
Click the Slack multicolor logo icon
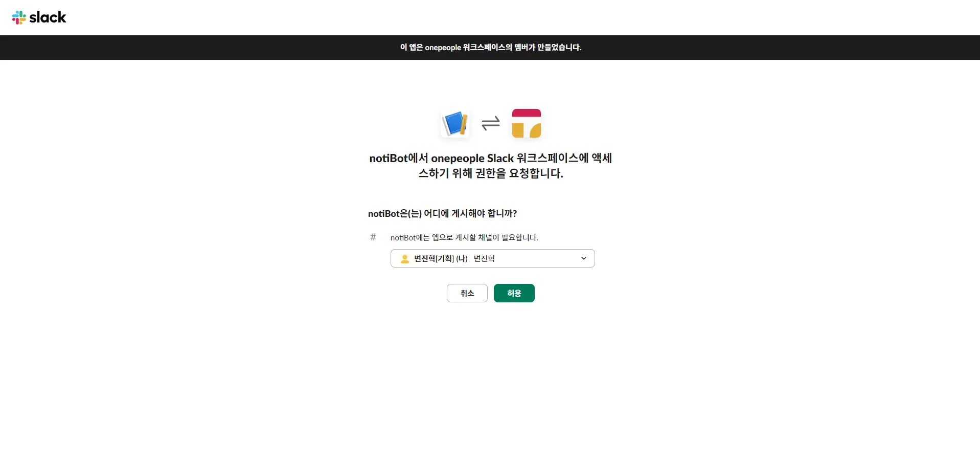coord(19,17)
